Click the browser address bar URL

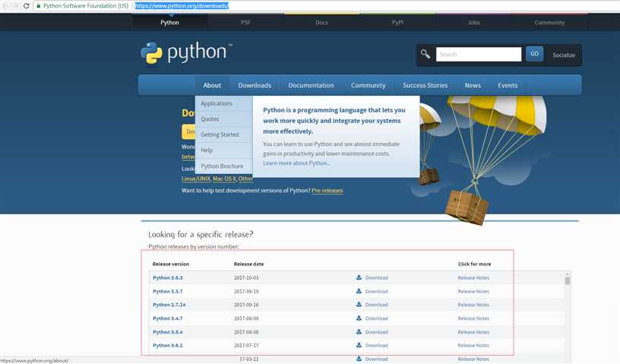pos(182,6)
